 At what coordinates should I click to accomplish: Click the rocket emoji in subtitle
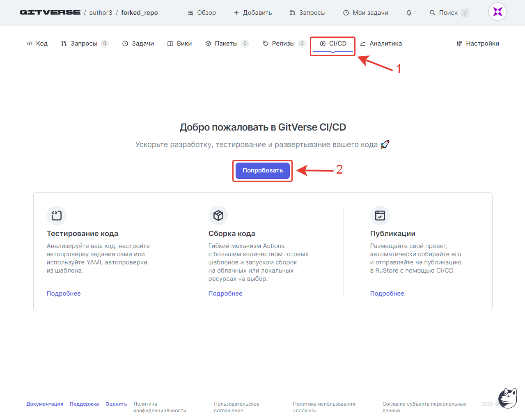coord(385,145)
